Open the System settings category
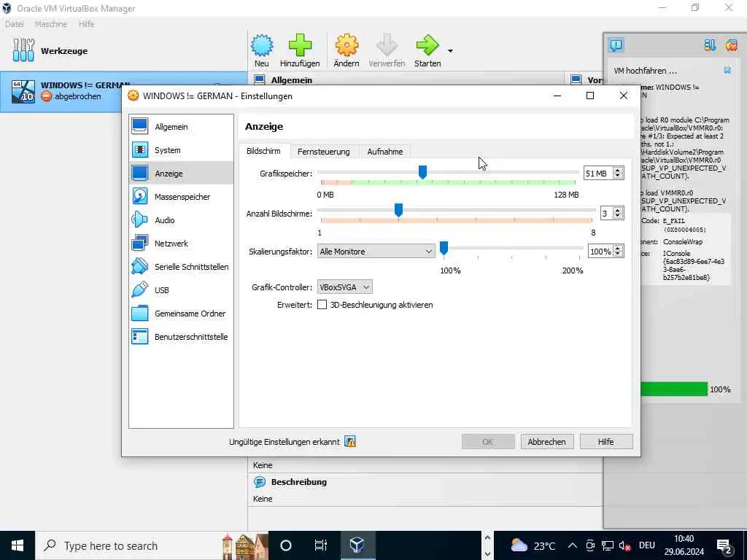 (181, 150)
